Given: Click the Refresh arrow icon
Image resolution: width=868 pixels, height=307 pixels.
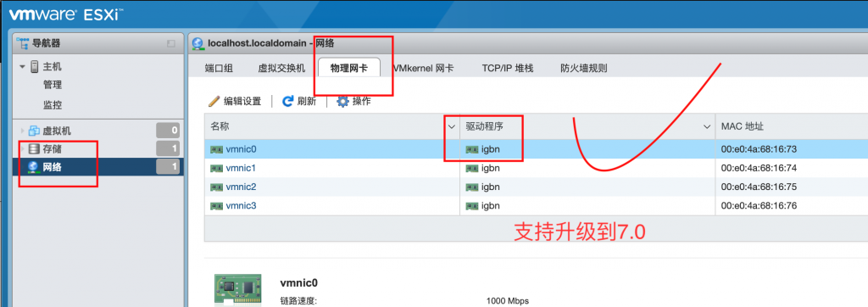Looking at the screenshot, I should (x=288, y=102).
